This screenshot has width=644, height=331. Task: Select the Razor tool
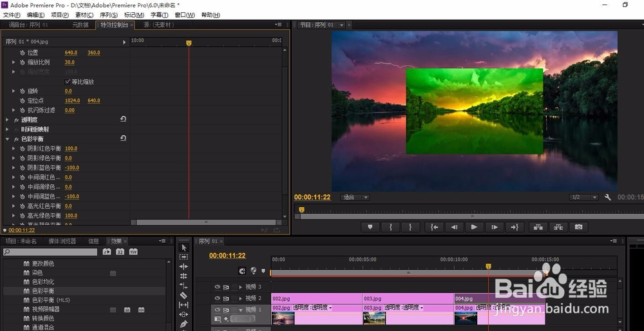click(184, 296)
